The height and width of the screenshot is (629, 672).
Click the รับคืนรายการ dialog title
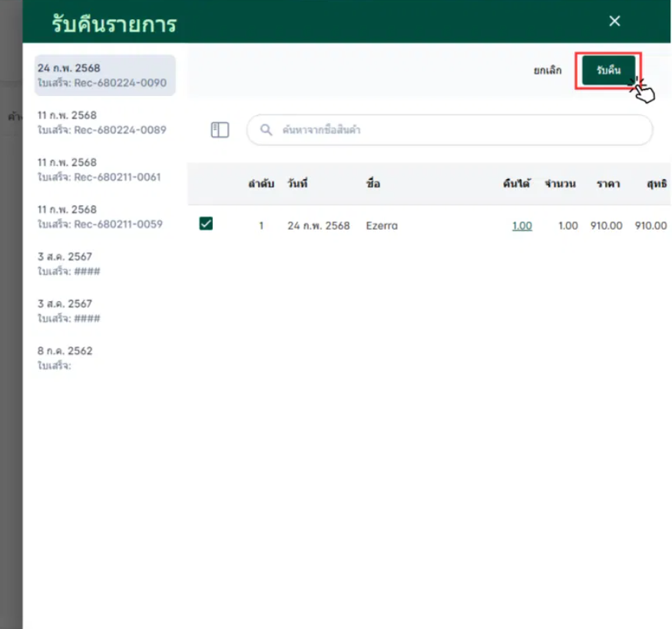(114, 24)
